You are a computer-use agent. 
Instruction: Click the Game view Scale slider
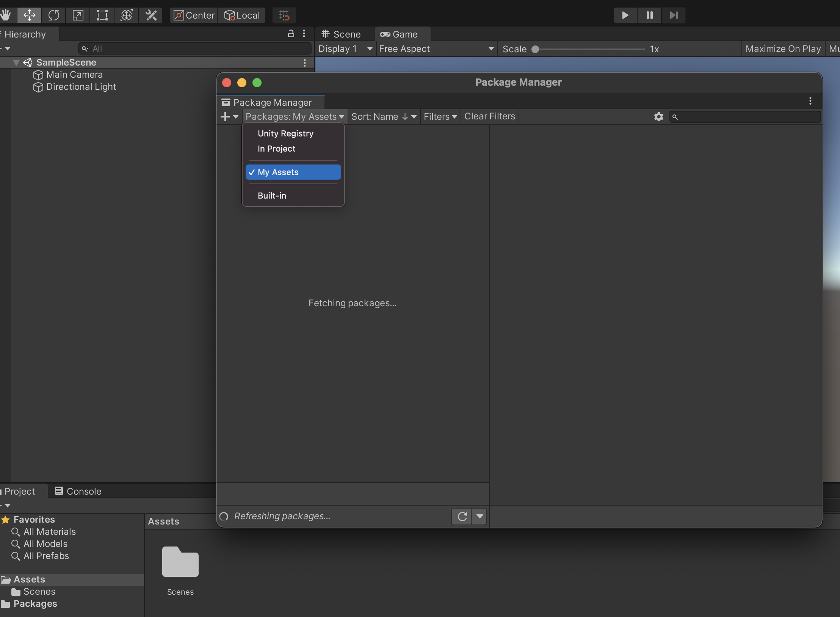click(x=589, y=49)
